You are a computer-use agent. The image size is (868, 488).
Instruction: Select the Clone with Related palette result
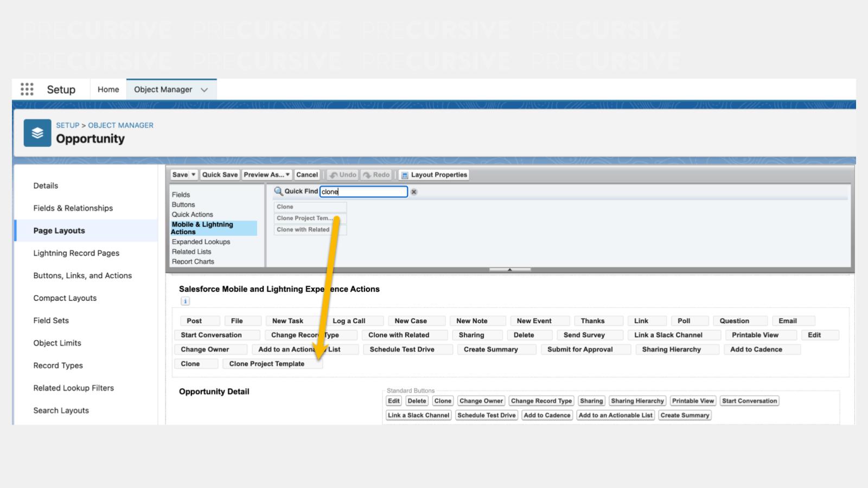tap(310, 229)
